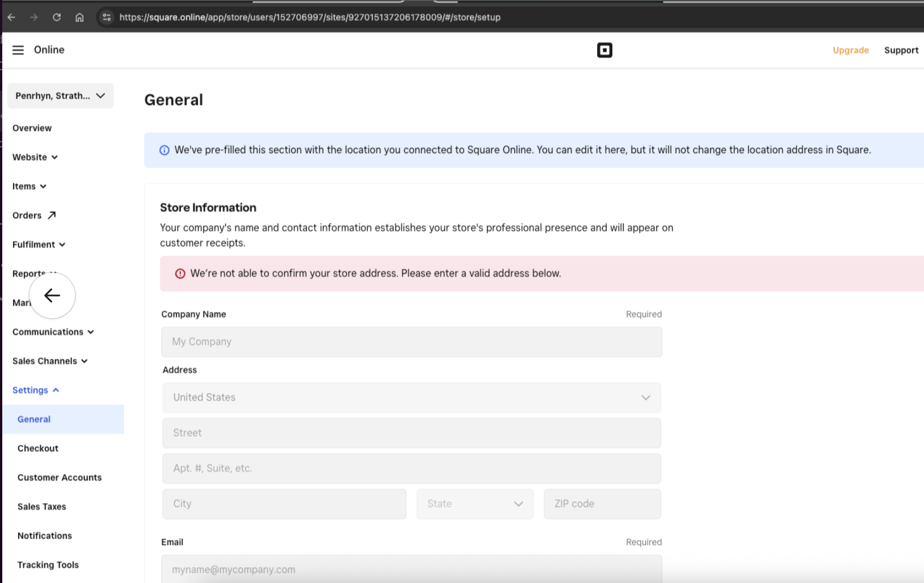Click the browser address bar URL
Image resolution: width=924 pixels, height=583 pixels.
click(310, 17)
